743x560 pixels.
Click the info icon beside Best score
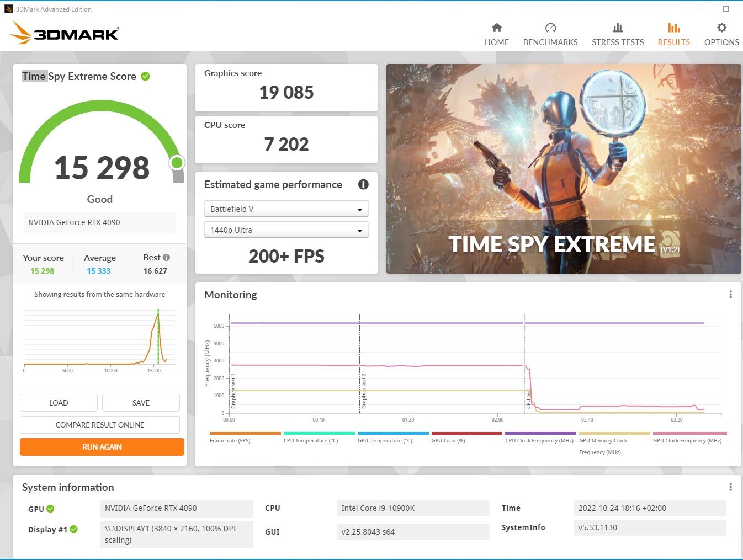click(166, 257)
